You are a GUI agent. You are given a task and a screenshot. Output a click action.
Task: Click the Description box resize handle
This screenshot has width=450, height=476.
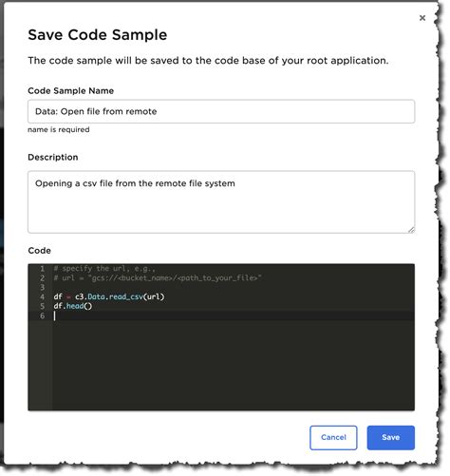tap(411, 230)
